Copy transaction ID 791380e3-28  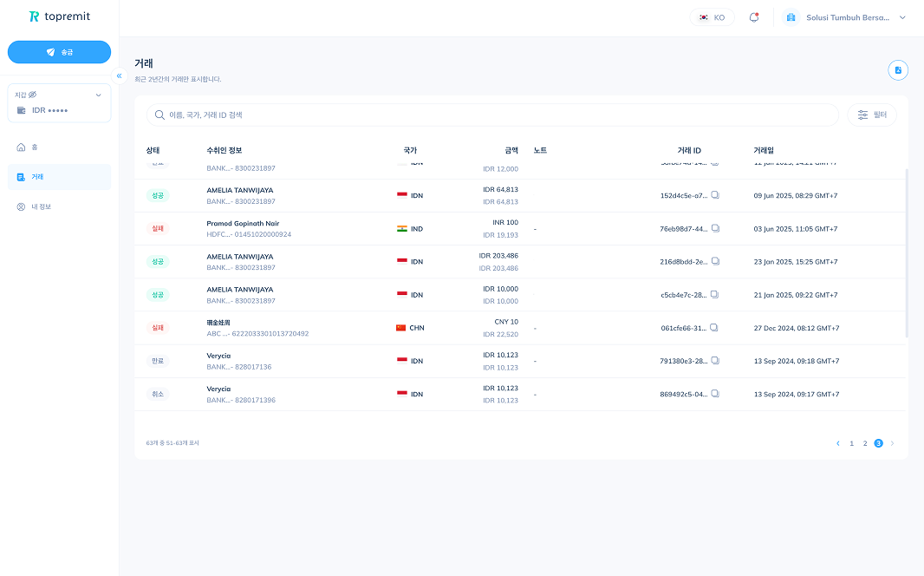[x=715, y=360]
